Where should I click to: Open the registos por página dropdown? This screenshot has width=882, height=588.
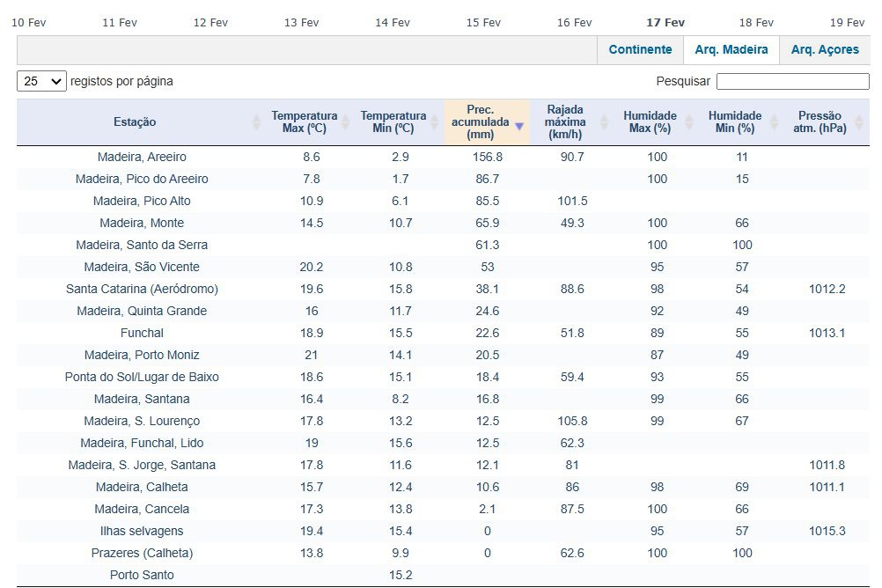(41, 81)
